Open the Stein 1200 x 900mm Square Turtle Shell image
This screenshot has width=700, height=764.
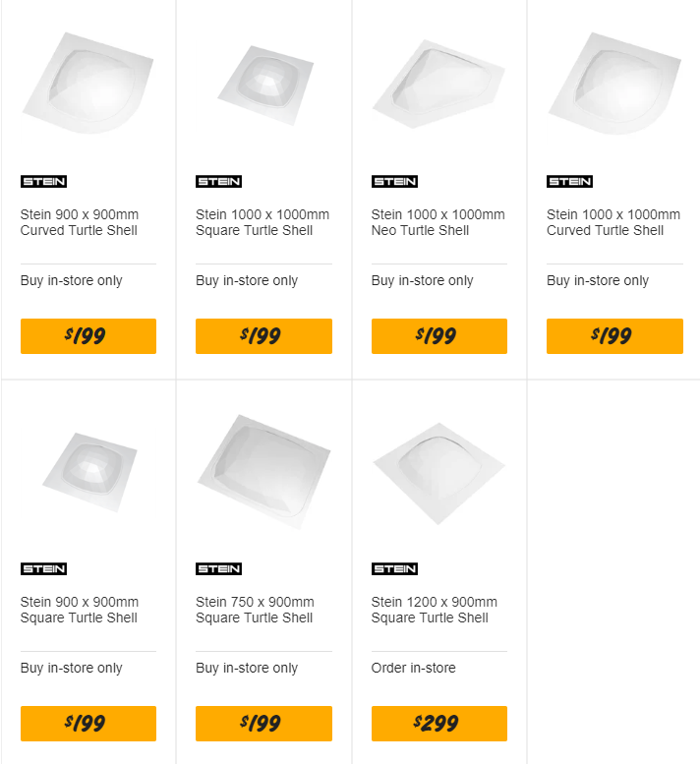438,473
